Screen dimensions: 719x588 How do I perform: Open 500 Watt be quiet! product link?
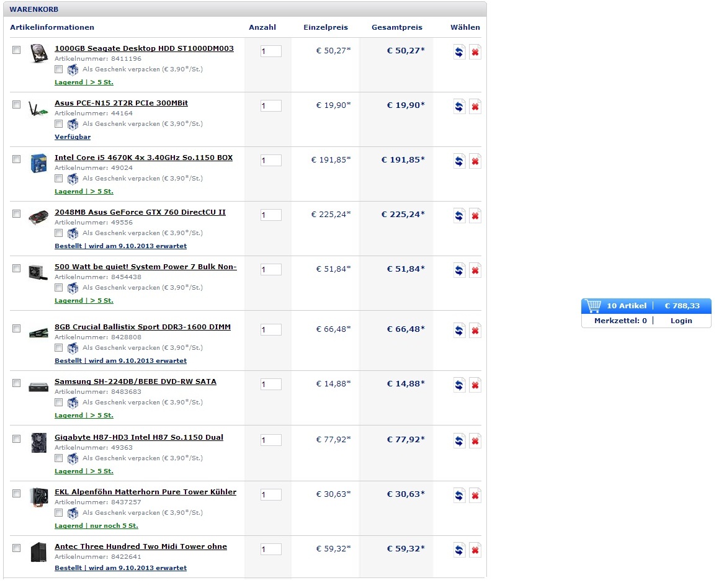[146, 267]
